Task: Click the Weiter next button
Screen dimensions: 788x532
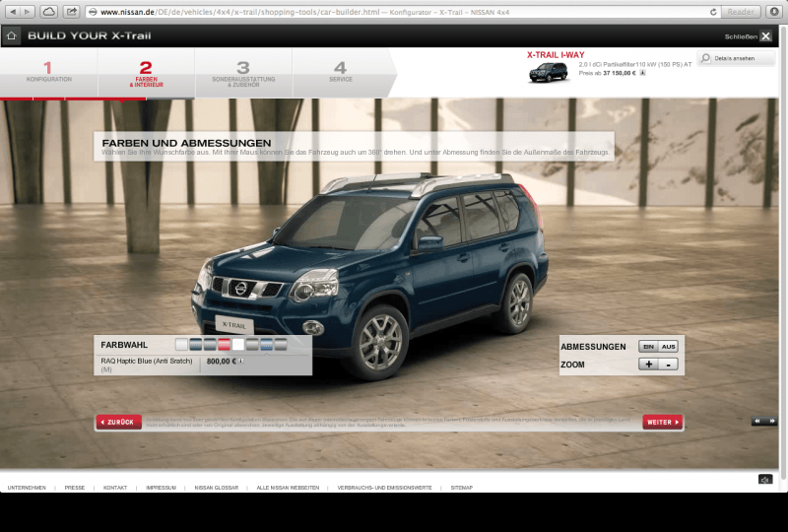Action: (x=662, y=422)
